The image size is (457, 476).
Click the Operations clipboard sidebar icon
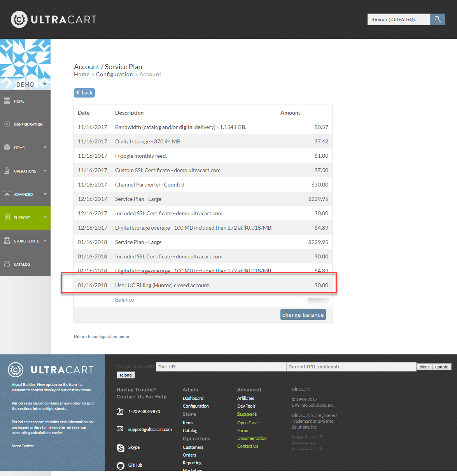7,171
